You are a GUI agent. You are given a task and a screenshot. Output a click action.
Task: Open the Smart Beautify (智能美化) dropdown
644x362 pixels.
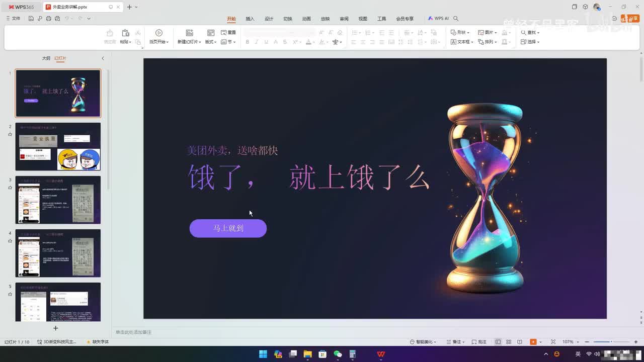[x=423, y=342]
